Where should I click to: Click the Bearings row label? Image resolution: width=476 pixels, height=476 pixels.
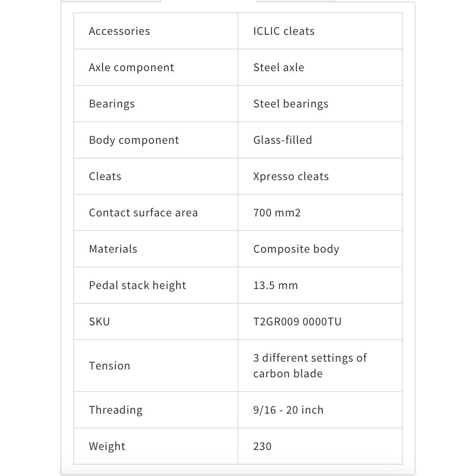112,104
